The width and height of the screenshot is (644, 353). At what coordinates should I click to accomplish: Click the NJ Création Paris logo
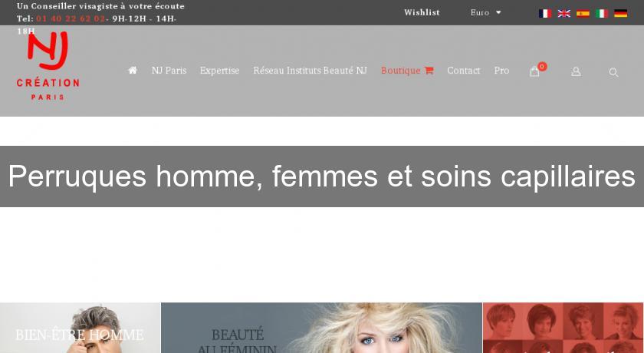tap(48, 67)
